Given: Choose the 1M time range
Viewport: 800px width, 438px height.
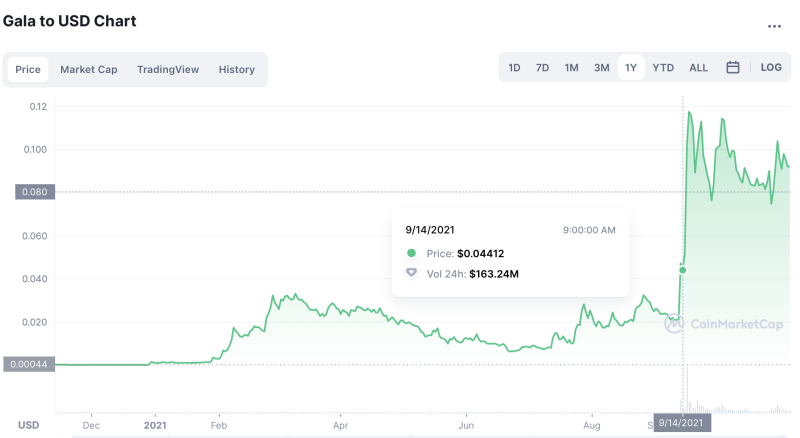Looking at the screenshot, I should (571, 67).
